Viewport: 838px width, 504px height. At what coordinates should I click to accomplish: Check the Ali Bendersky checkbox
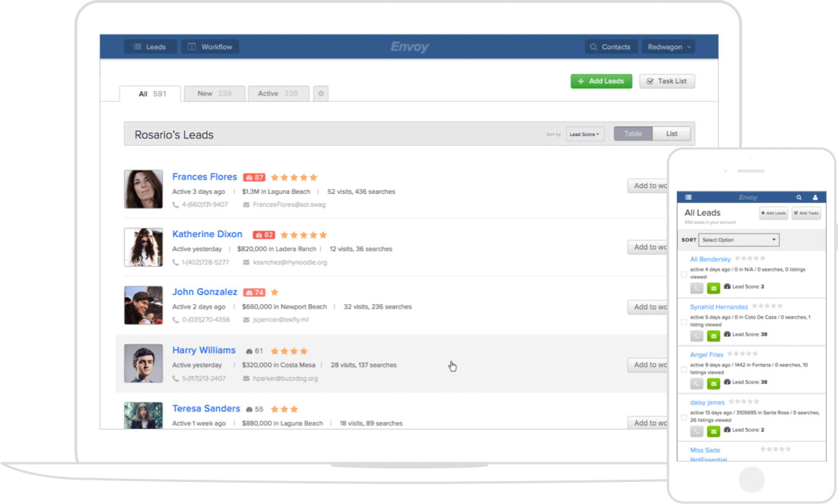(x=684, y=274)
